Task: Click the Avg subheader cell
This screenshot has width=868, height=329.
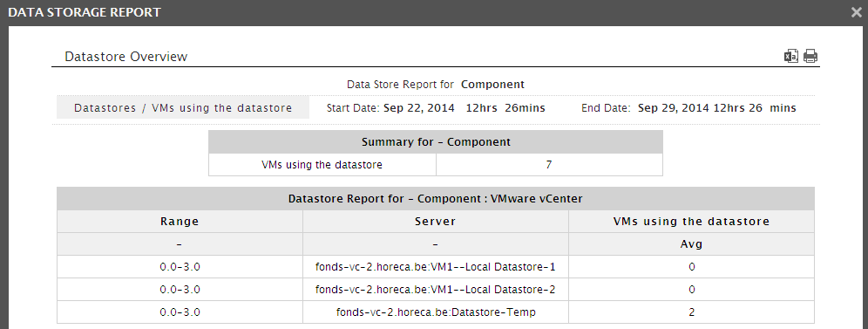Action: point(691,244)
